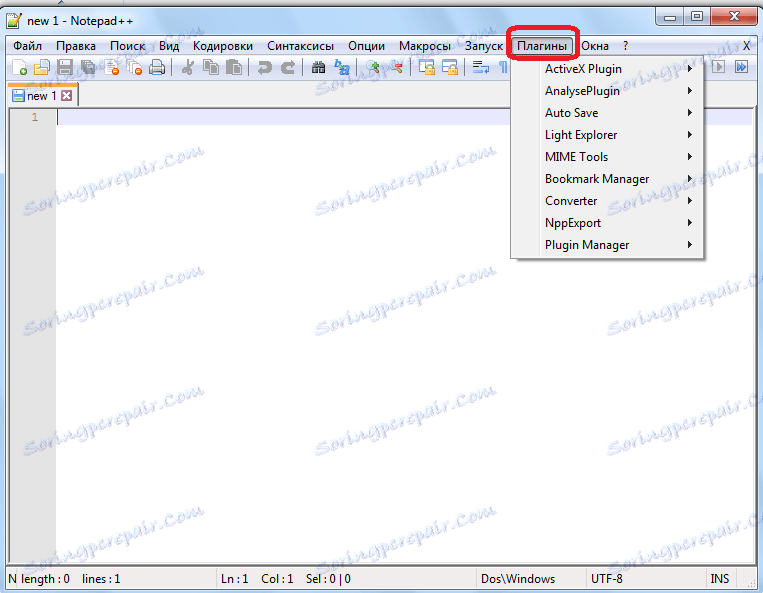Expand the Auto Save submenu
Viewport: 763px width, 593px height.
[x=607, y=112]
